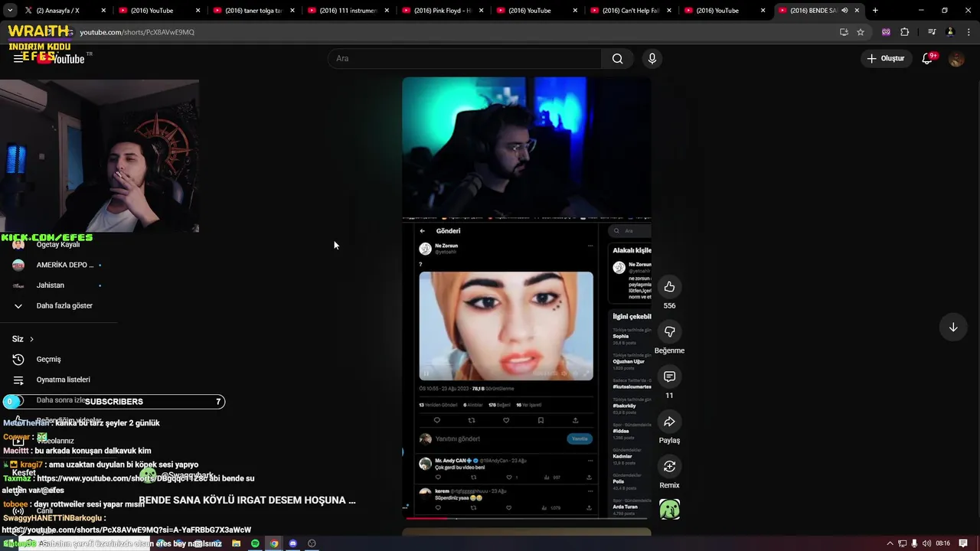The height and width of the screenshot is (551, 980).
Task: Click the Oluştur create button
Action: click(886, 59)
